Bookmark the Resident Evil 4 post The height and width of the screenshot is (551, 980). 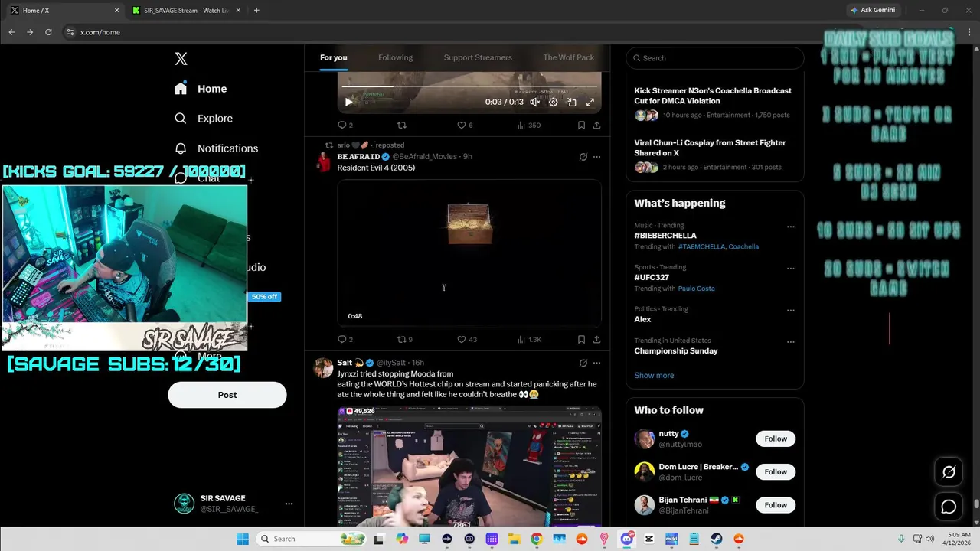581,339
